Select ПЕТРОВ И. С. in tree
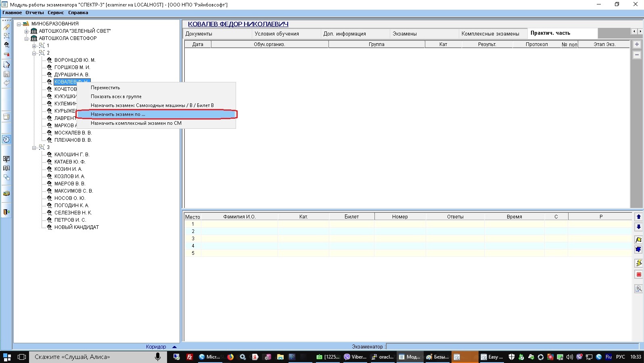The image size is (644, 363). point(70,220)
